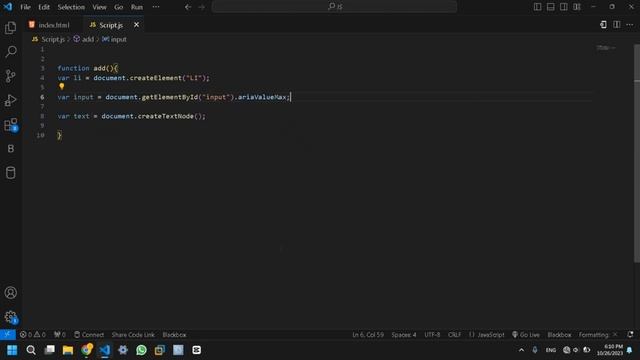Show hidden tray icons chevron
Screen dimensions: 640x360
(521, 350)
